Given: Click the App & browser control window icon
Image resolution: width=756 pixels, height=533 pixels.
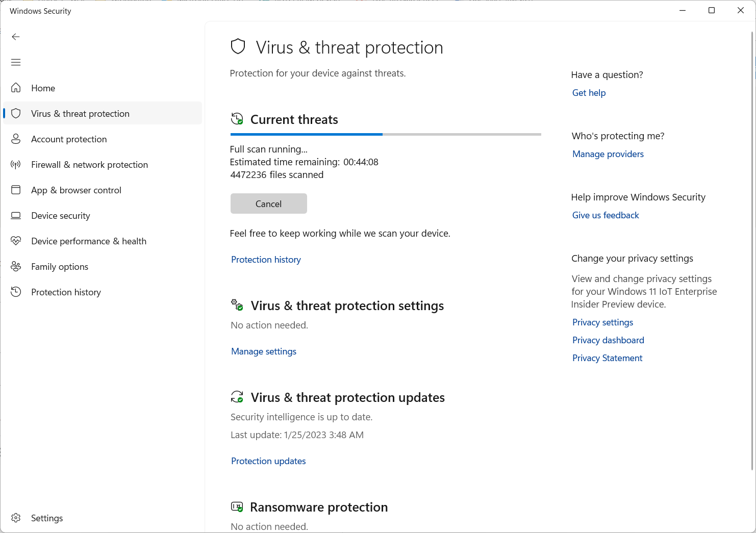Looking at the screenshot, I should tap(16, 190).
